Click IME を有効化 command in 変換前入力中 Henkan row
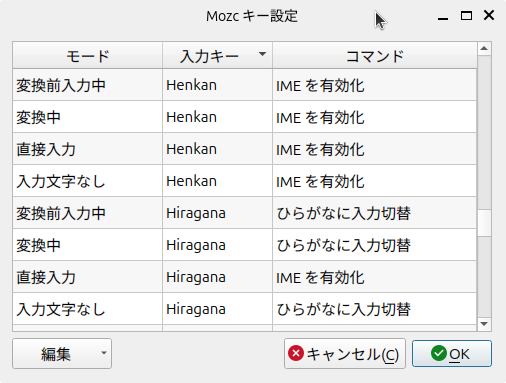506x383 pixels. pos(375,85)
